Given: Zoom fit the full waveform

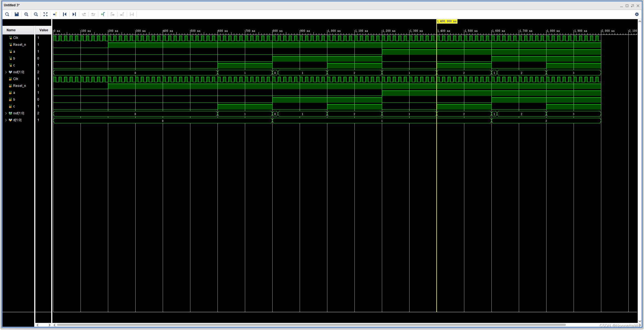Looking at the screenshot, I should [45, 14].
